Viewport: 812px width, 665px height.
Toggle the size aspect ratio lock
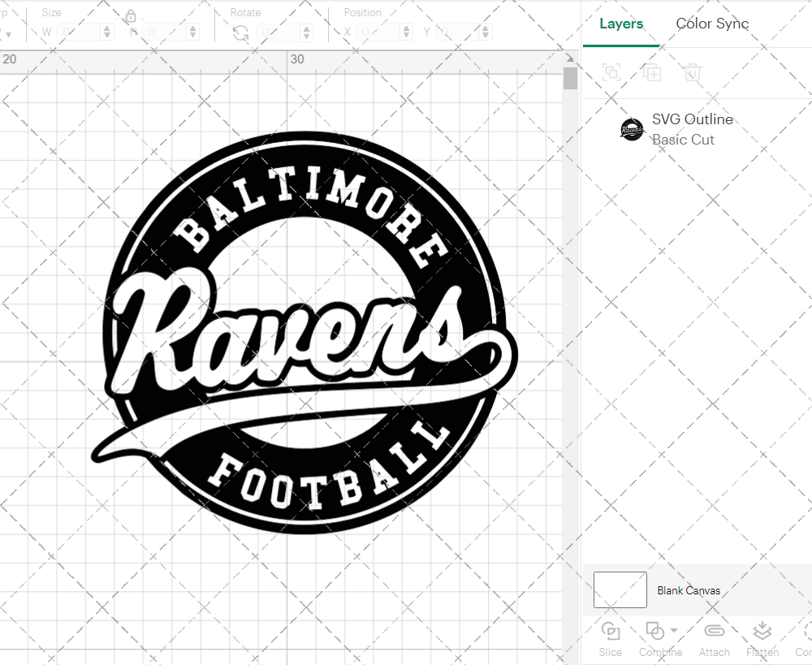click(132, 16)
